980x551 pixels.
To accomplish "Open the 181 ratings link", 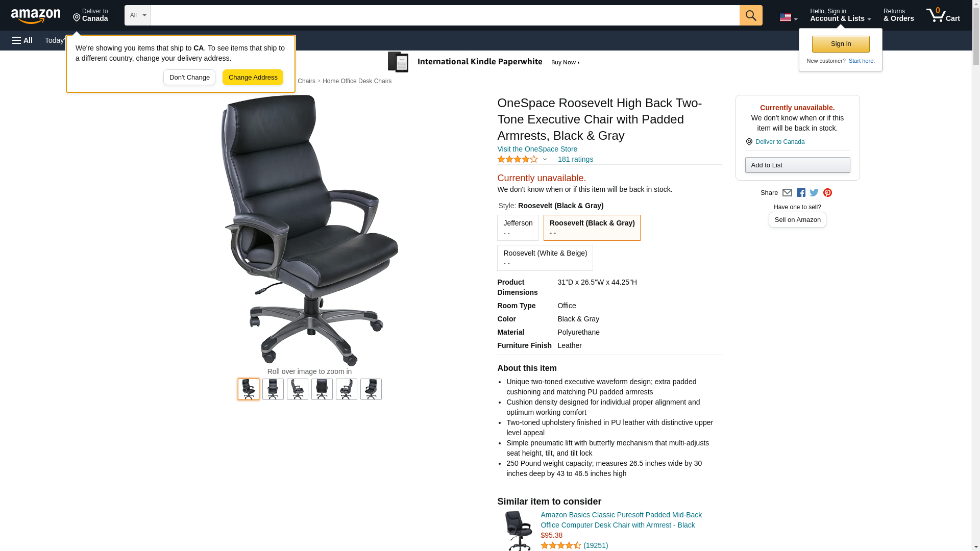I will (575, 160).
